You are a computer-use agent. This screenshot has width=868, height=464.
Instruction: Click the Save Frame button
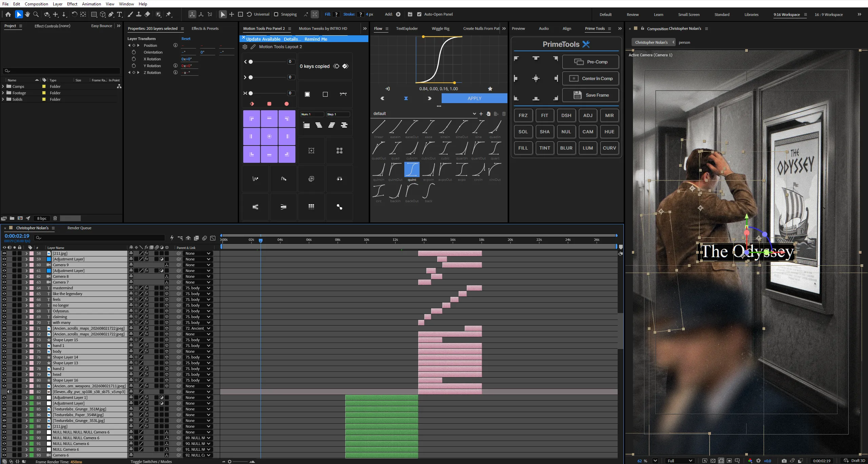[x=591, y=95]
